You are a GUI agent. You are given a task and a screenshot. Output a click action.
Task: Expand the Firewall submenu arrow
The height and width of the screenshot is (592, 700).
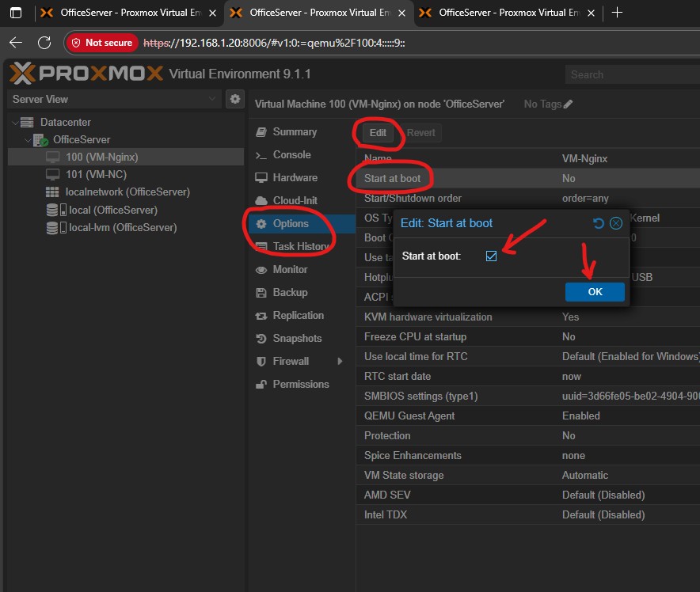pyautogui.click(x=340, y=361)
